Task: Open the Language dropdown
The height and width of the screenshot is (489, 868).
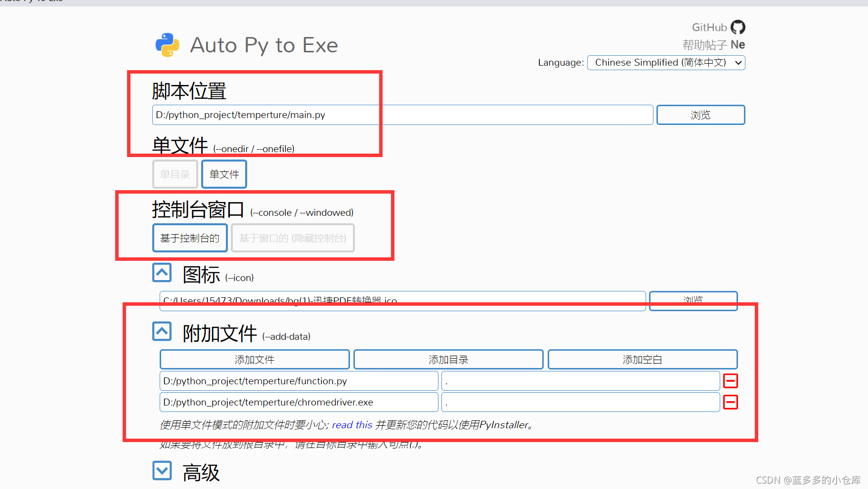Action: pos(666,63)
